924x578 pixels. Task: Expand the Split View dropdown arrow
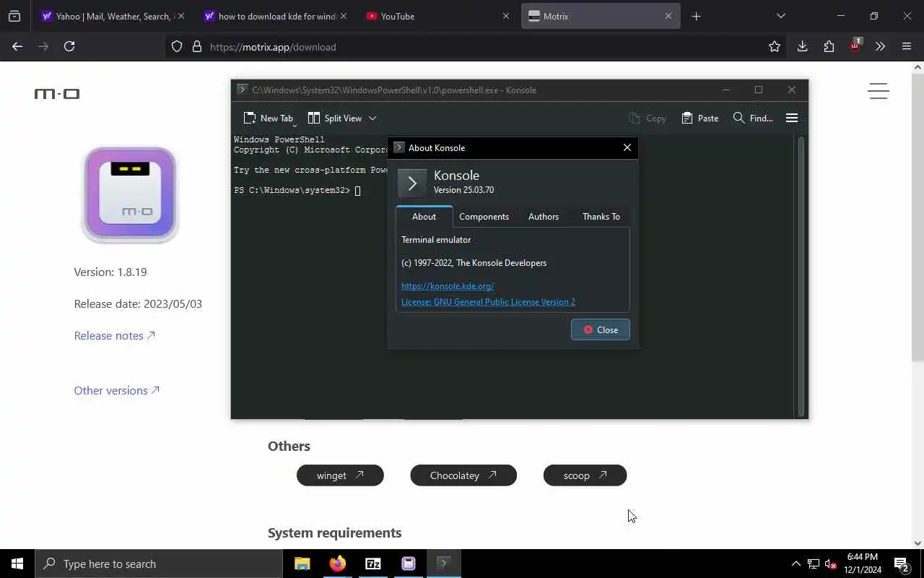(x=372, y=118)
